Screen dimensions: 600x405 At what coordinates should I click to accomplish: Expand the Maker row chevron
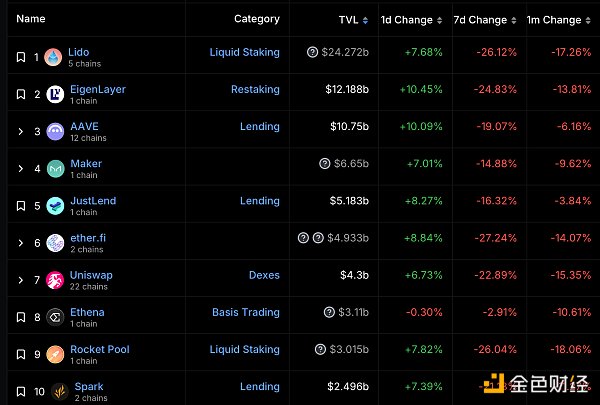[21, 168]
